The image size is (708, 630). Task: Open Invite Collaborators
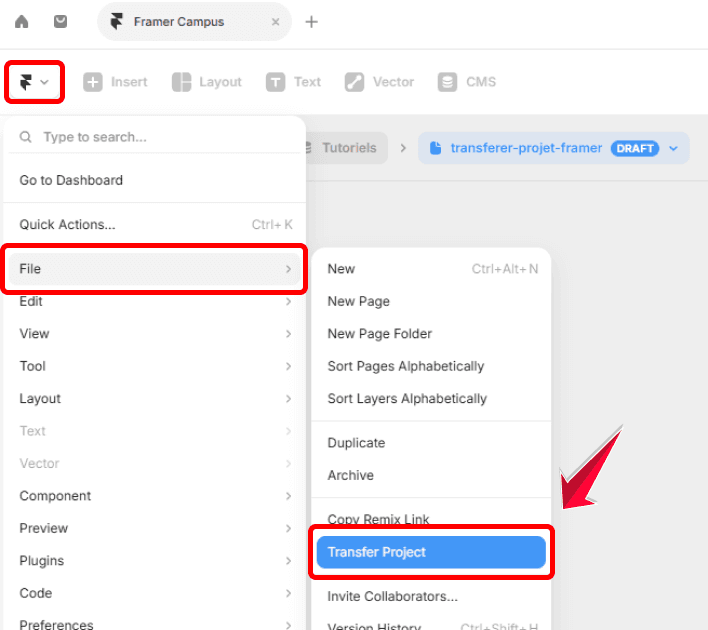tap(431, 597)
